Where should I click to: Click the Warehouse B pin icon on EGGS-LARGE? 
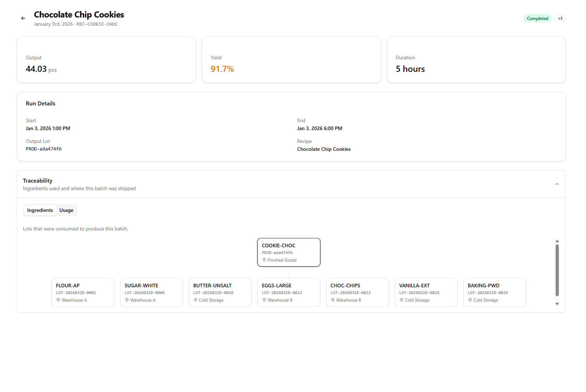(264, 300)
